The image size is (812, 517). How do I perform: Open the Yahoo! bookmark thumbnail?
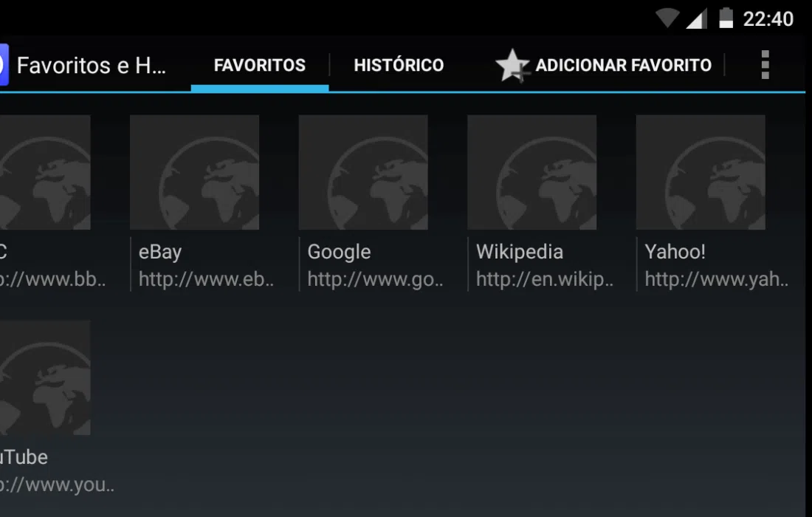pyautogui.click(x=701, y=172)
